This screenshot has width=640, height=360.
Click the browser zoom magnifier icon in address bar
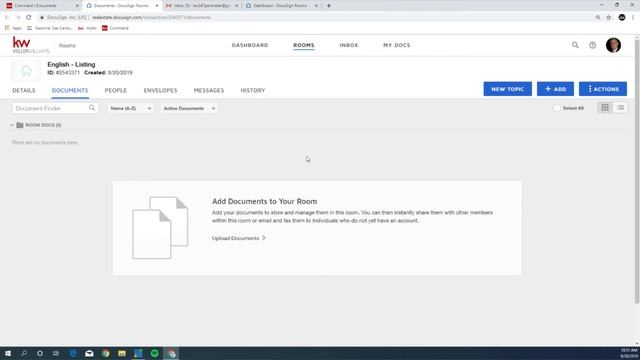pyautogui.click(x=598, y=18)
